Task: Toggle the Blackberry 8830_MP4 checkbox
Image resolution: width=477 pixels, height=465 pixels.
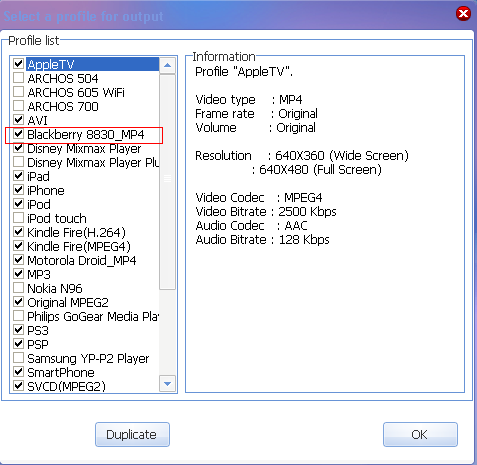Action: point(18,134)
